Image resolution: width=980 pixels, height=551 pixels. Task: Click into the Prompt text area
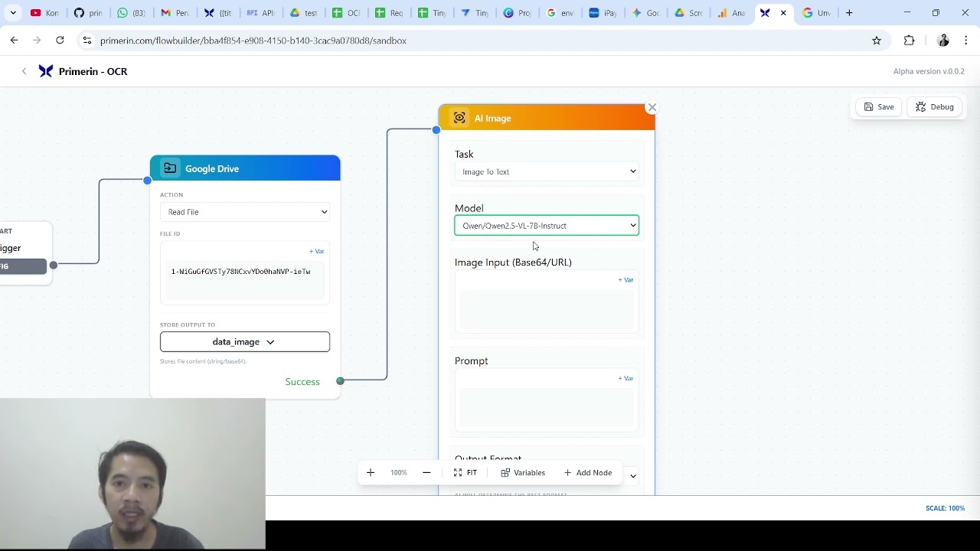[547, 407]
